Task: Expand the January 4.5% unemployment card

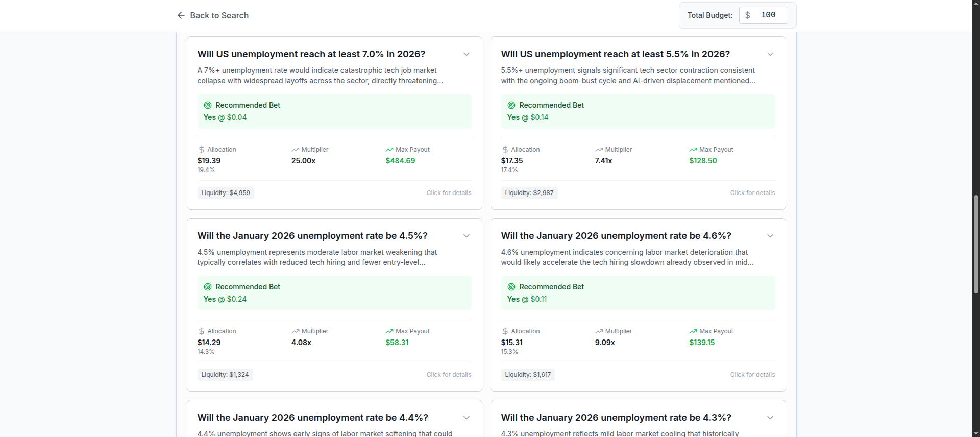Action: [x=467, y=236]
